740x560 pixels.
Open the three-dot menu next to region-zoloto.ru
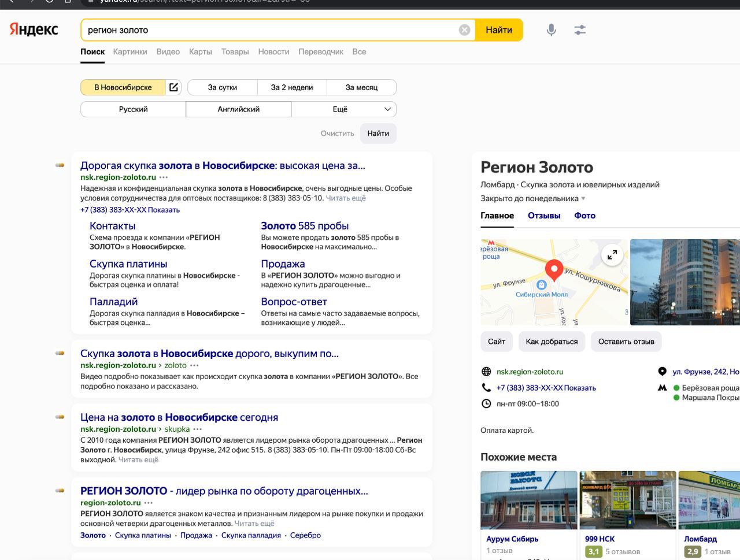[149, 503]
